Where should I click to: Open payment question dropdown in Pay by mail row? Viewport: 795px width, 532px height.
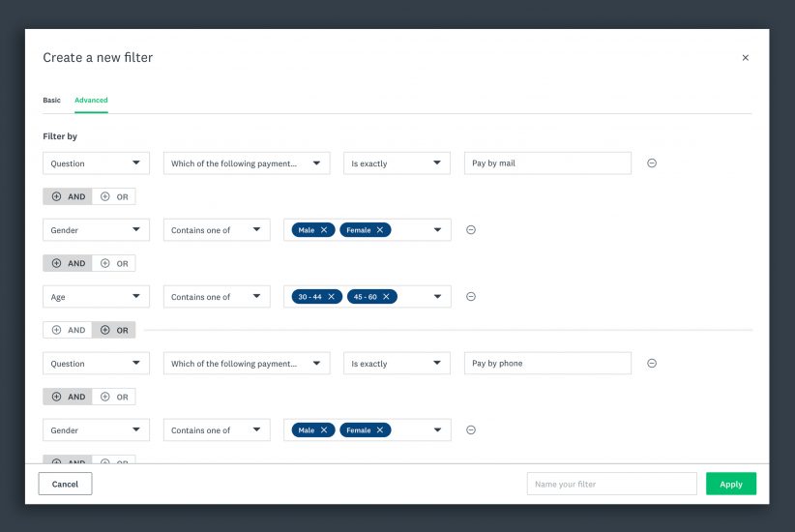coord(247,163)
